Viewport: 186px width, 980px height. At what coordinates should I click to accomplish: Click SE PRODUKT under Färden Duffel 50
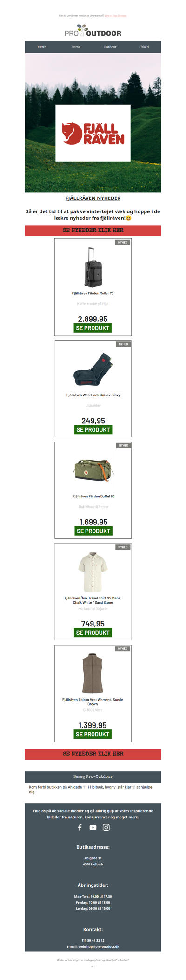click(93, 531)
